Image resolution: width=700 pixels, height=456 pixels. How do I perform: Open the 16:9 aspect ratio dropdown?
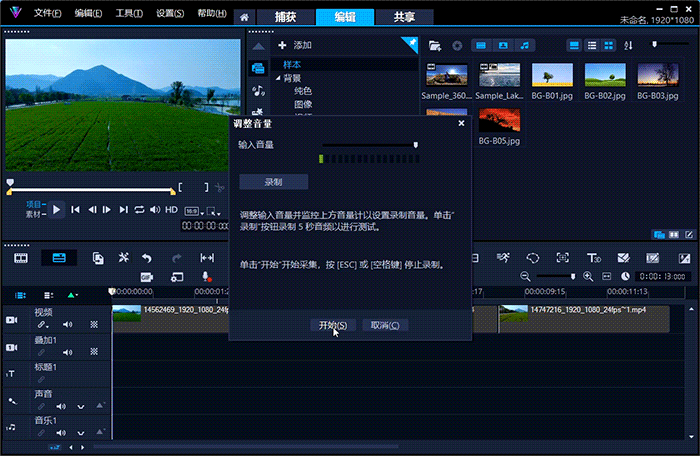192,212
